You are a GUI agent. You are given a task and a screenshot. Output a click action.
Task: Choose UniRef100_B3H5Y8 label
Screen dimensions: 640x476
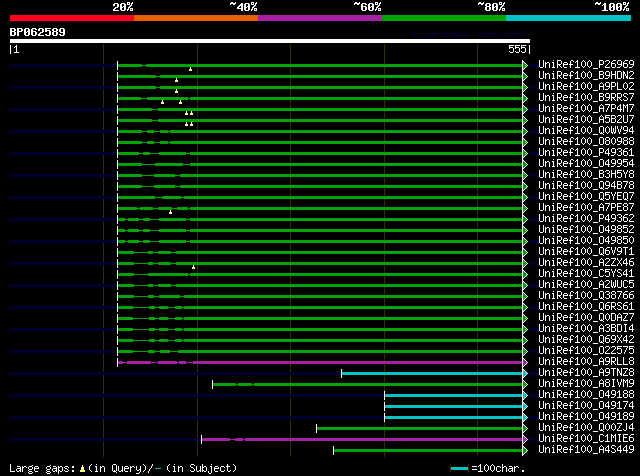tap(586, 175)
